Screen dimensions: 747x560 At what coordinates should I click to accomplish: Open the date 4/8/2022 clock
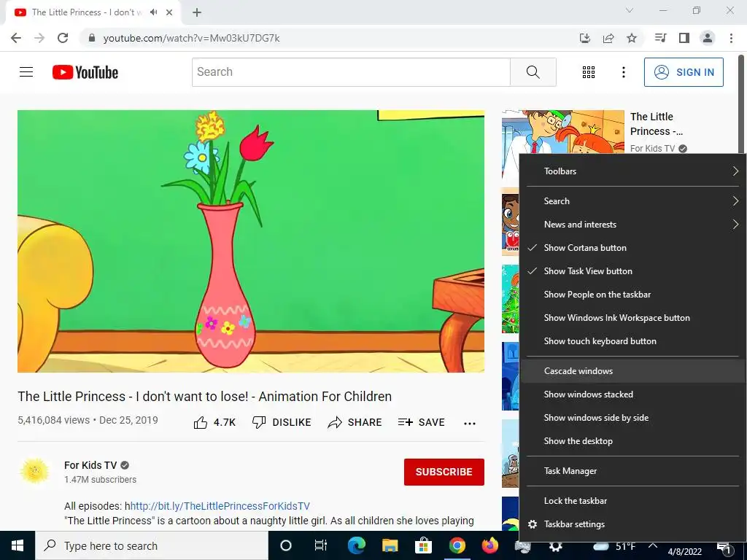[x=685, y=551]
